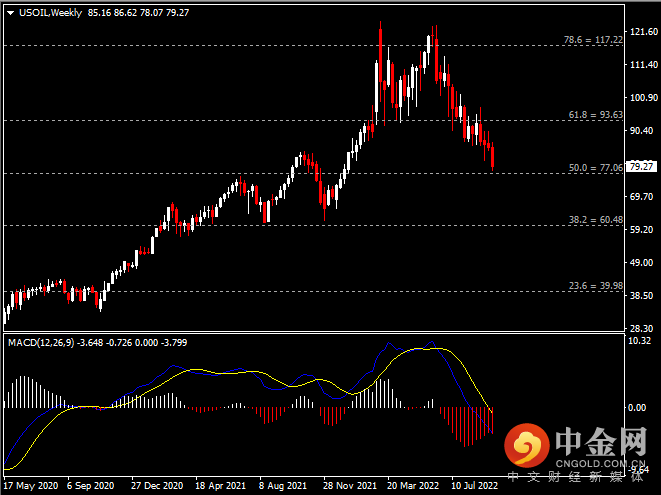Click the 59.20 price axis value
This screenshot has width=661, height=495.
pyautogui.click(x=641, y=229)
